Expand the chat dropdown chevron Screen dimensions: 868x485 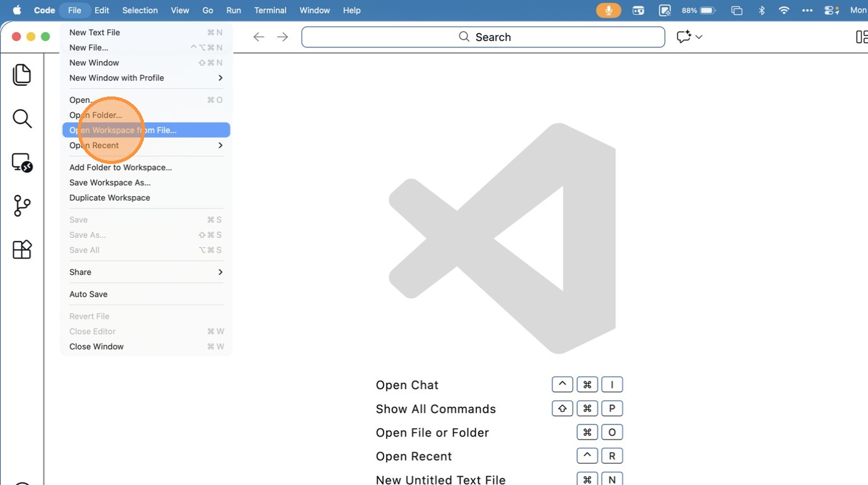tap(699, 37)
